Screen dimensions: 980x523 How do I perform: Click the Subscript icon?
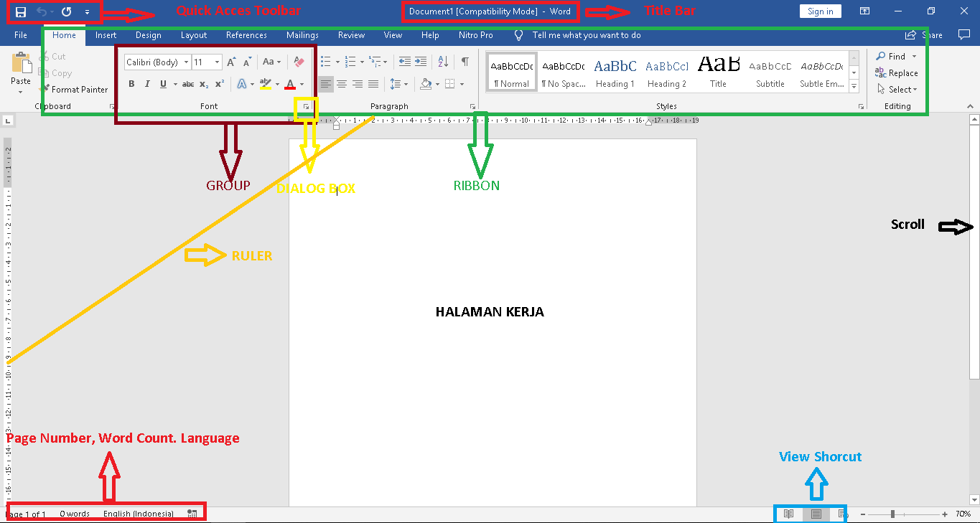point(203,84)
